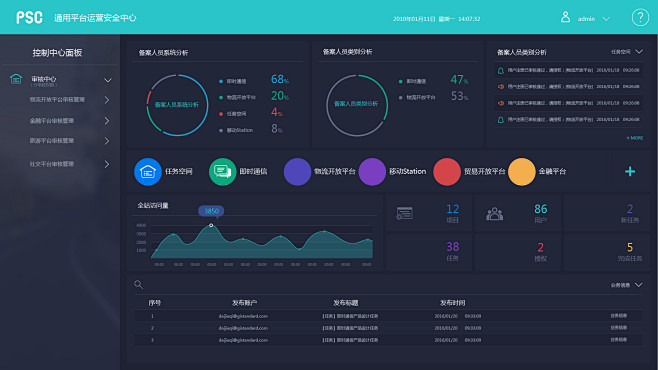The height and width of the screenshot is (370, 658).
Task: Click the 控制中心面板 sidebar title
Action: 57,53
